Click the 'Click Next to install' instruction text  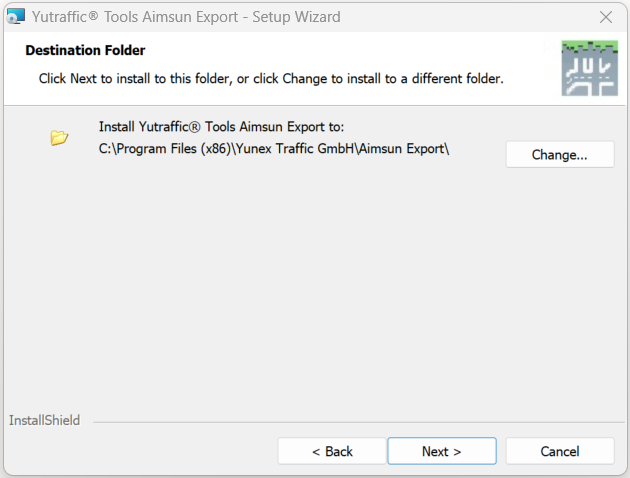click(270, 78)
